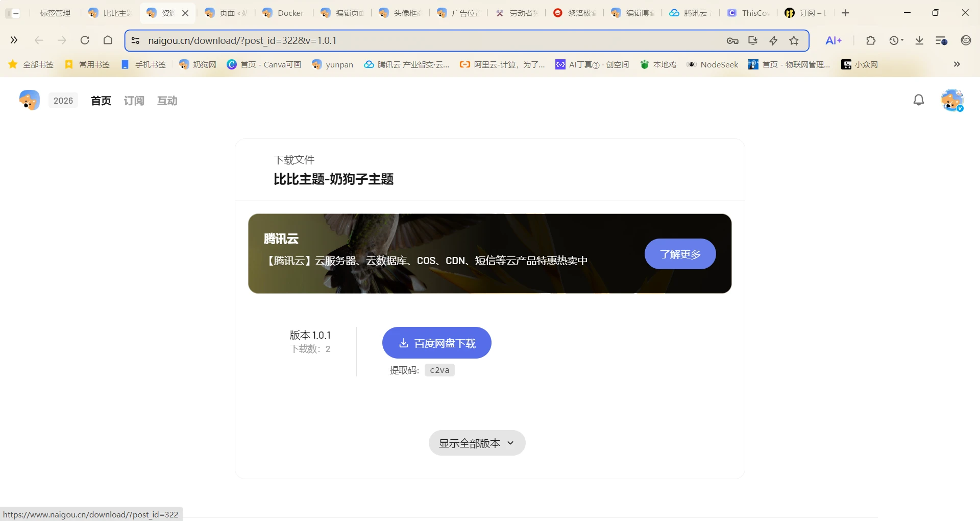Click the Tencent Cloud ad description text
This screenshot has height=521, width=980.
tap(426, 260)
